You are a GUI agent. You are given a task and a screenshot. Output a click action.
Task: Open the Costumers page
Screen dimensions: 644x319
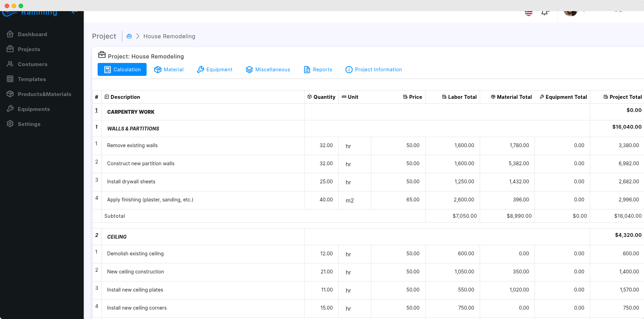[32, 64]
